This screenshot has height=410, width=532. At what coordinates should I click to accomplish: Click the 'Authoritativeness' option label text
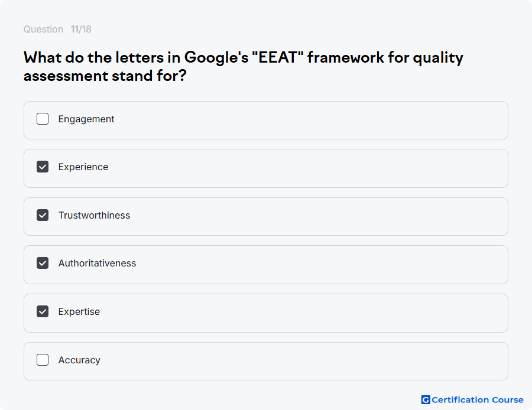point(97,263)
